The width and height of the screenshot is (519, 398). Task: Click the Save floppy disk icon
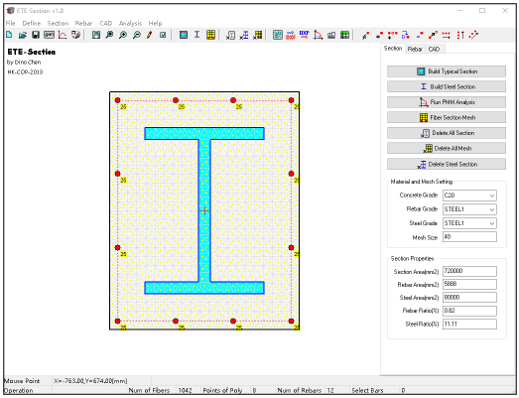coord(36,35)
